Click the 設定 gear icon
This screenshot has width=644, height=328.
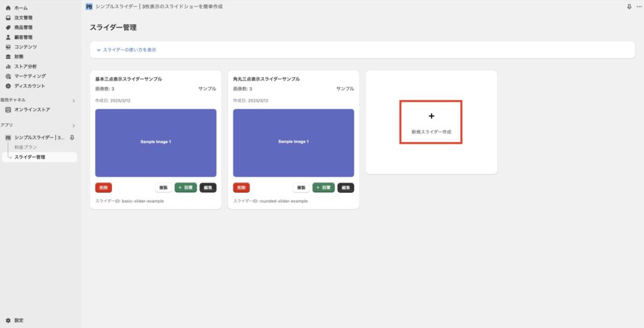pos(8,320)
